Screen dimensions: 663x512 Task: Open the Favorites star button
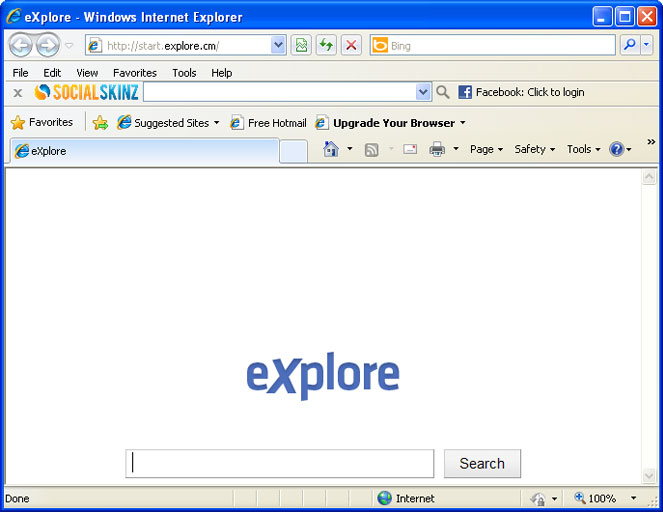(x=41, y=123)
